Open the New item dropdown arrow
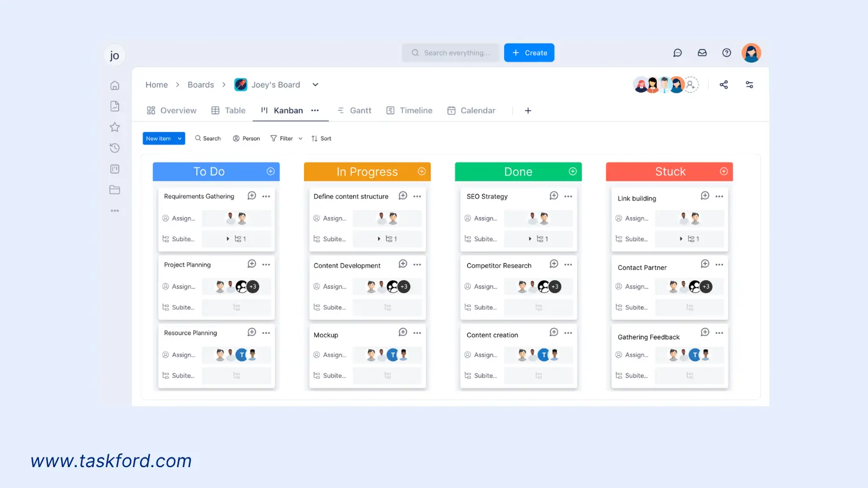Viewport: 868px width, 488px height. 180,138
